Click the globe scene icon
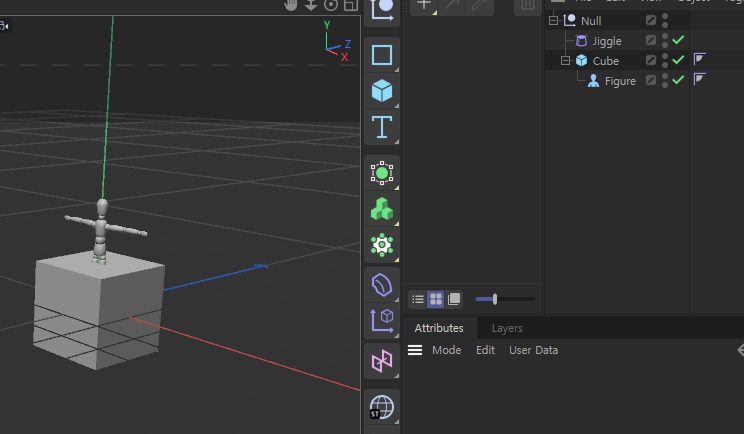Image resolution: width=744 pixels, height=434 pixels. click(382, 407)
